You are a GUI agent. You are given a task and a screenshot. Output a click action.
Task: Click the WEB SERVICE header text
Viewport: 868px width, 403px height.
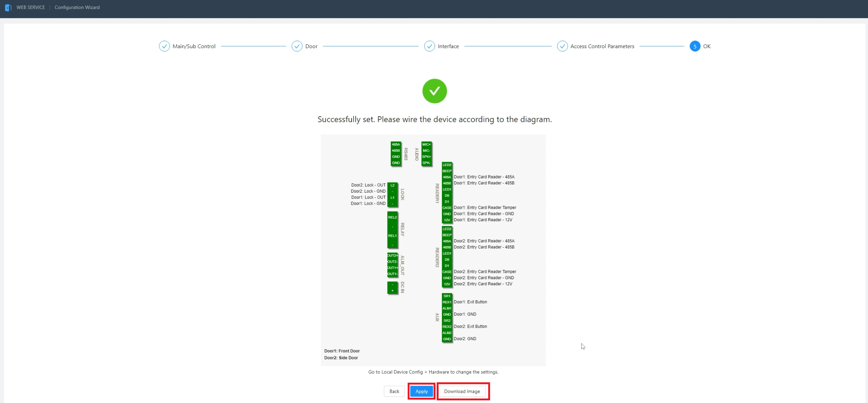(30, 8)
